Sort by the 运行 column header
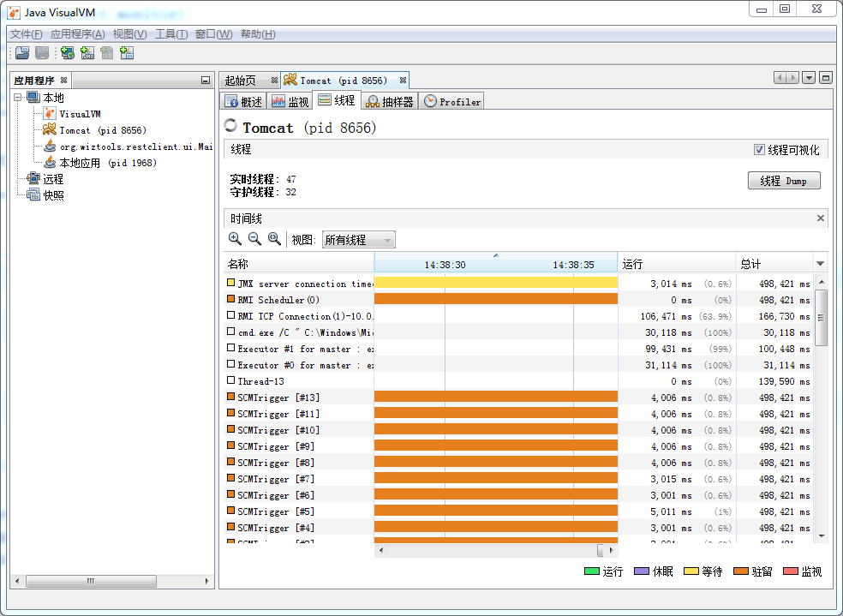Viewport: 843px width, 616px height. click(676, 264)
